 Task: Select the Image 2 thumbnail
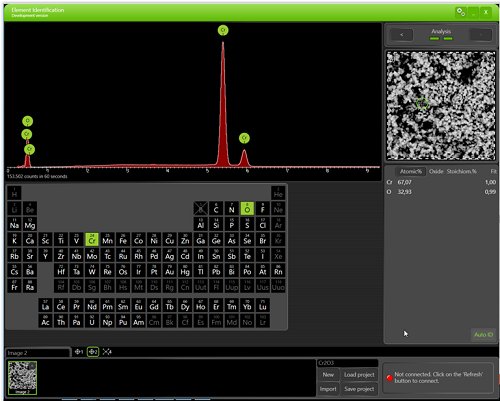tap(22, 378)
